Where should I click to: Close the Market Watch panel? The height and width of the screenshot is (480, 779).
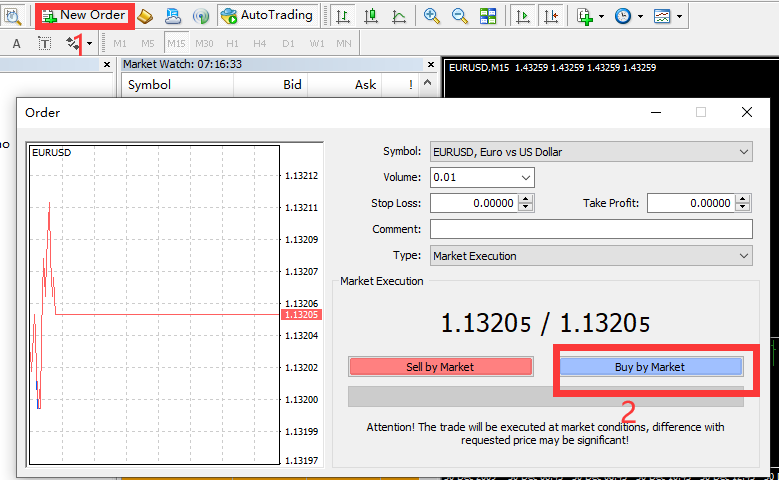click(x=431, y=65)
